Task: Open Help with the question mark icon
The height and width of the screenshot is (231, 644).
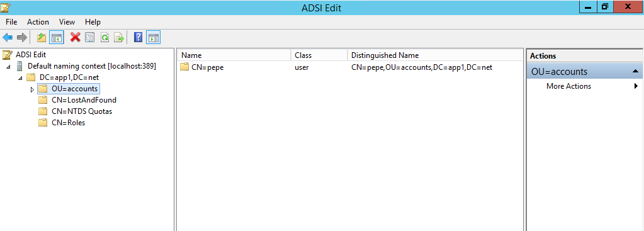Action: click(138, 38)
